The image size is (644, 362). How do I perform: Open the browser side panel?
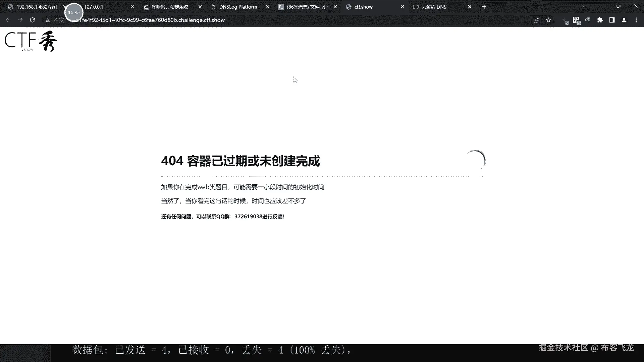tap(612, 20)
